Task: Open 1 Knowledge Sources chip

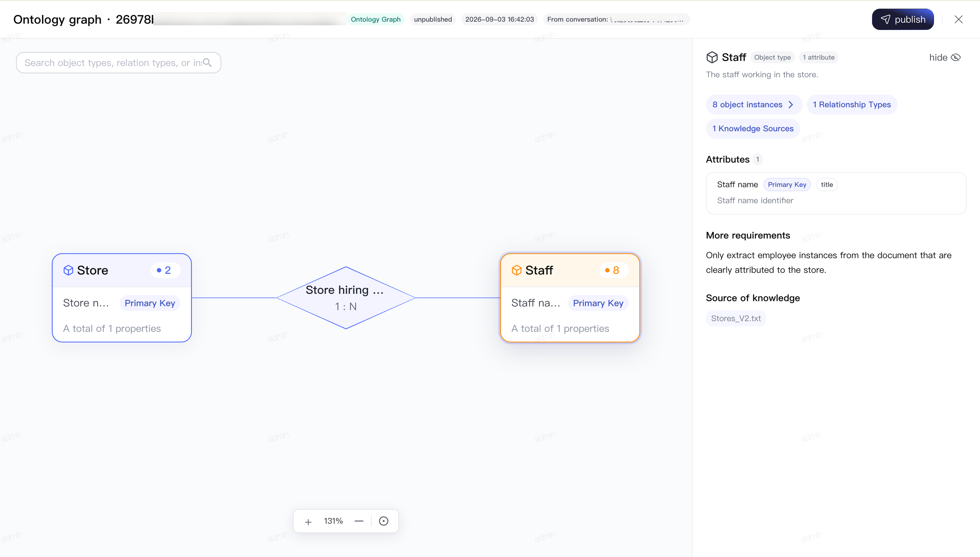Action: click(753, 129)
